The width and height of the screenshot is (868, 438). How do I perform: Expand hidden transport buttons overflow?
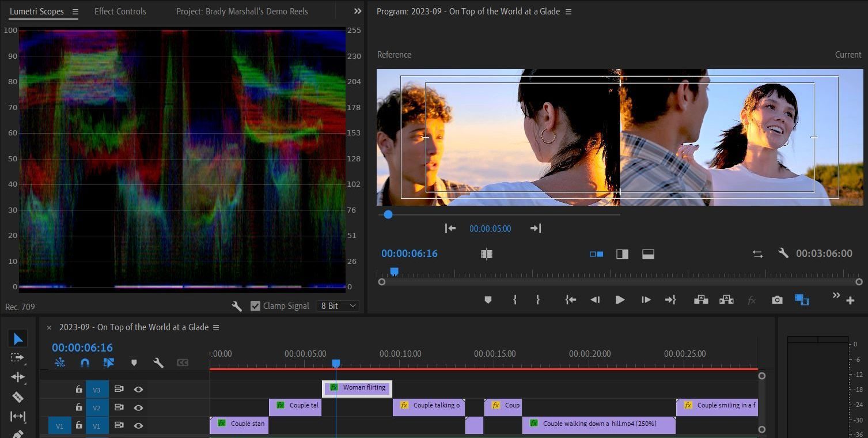(836, 296)
